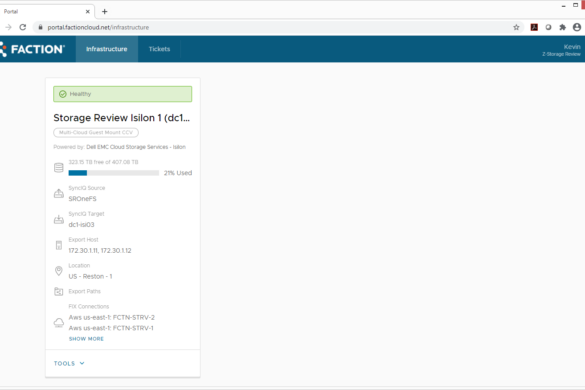This screenshot has width=585, height=390.
Task: Click the Multi-Cloud Guest Mount CCV tag
Action: (x=96, y=132)
